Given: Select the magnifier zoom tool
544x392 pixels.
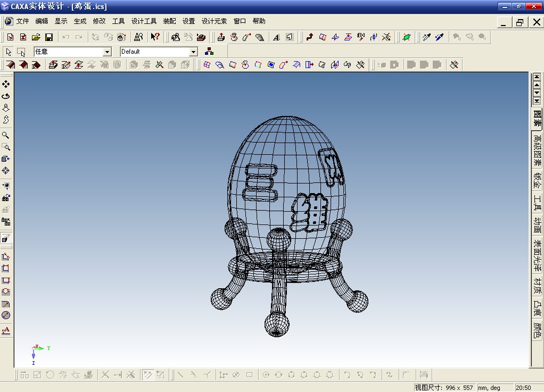Looking at the screenshot, I should (6, 135).
